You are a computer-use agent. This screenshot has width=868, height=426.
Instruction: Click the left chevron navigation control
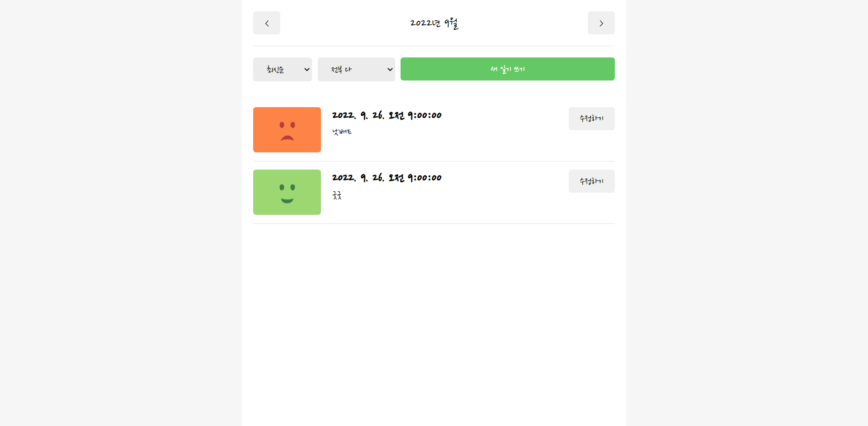pos(266,23)
